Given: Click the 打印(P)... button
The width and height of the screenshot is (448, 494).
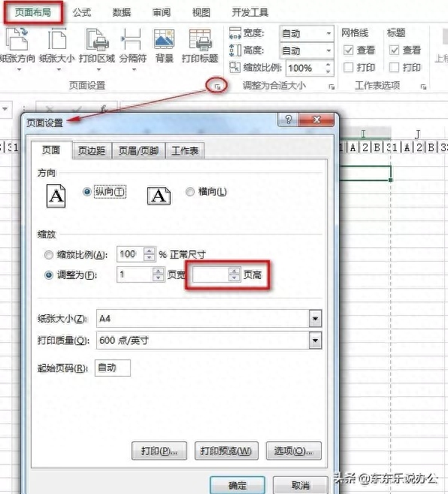Looking at the screenshot, I should coord(159,451).
